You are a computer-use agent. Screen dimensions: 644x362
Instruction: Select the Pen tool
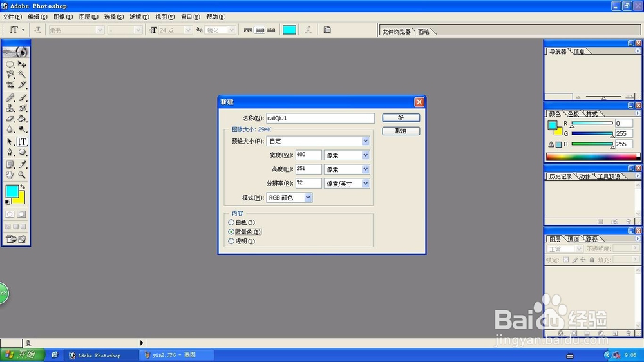tap(10, 152)
